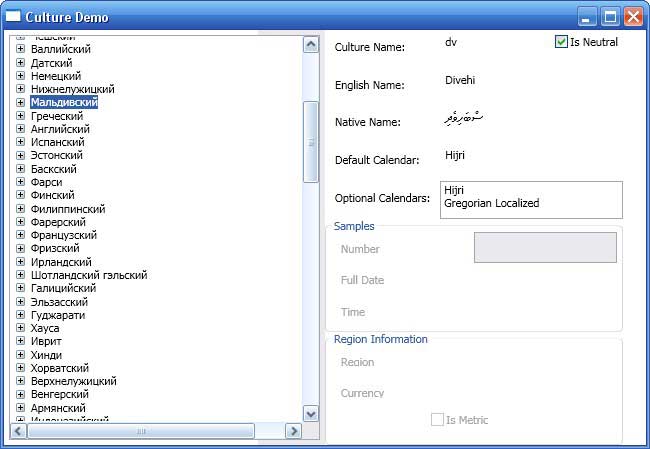Expand the Фарерский tree node
Screen dimensions: 650x449
[20, 222]
